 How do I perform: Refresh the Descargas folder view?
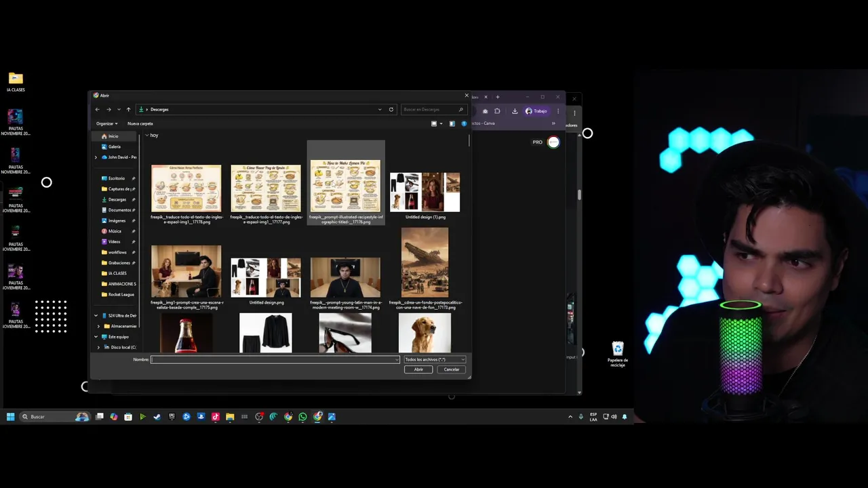tap(391, 109)
